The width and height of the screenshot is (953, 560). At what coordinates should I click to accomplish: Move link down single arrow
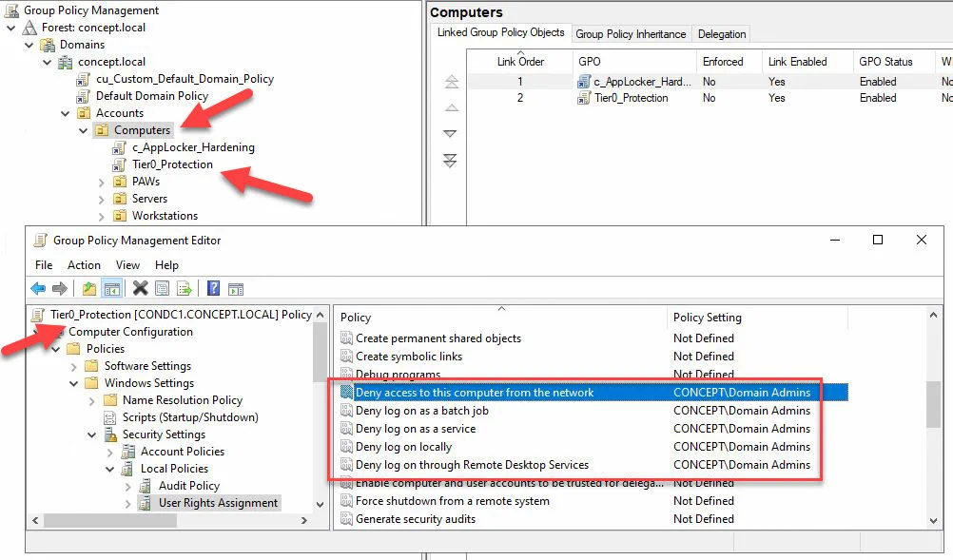(x=451, y=134)
